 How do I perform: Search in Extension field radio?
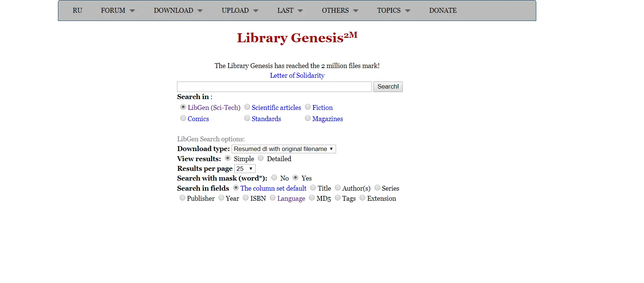[x=363, y=198]
